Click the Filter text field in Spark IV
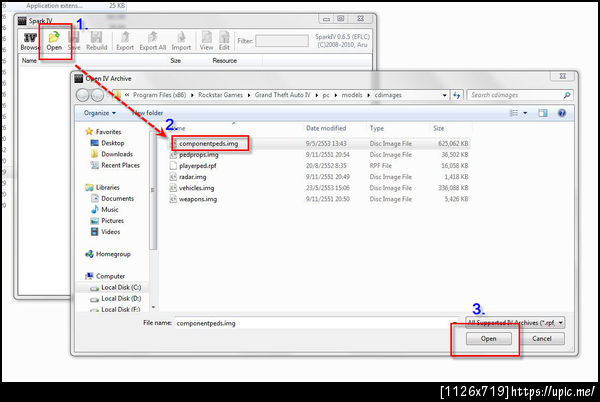The width and height of the screenshot is (600, 402). 282,41
